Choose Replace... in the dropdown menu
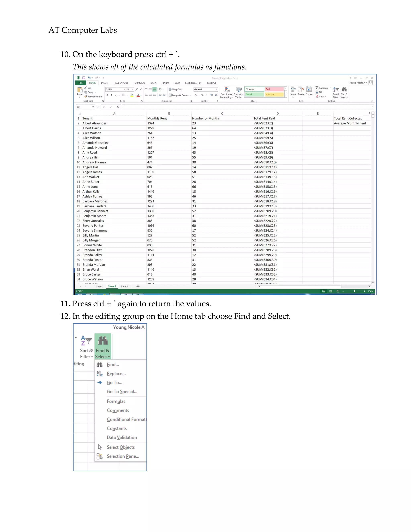Screen dimensions: 411x532 pyautogui.click(x=116, y=374)
